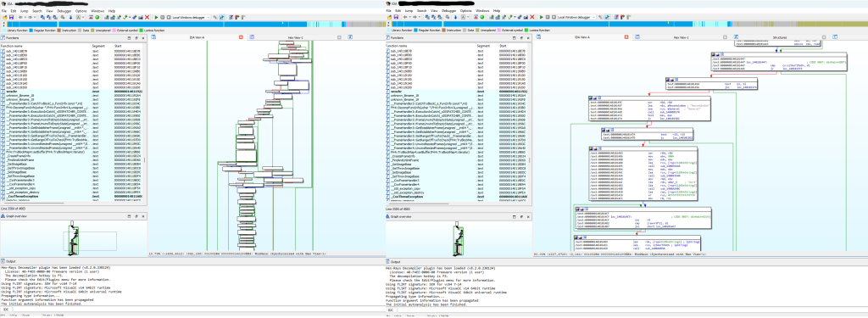Click the blue down-arrow jump icon in right IDA toolbar
868x318 pixels.
[x=455, y=17]
